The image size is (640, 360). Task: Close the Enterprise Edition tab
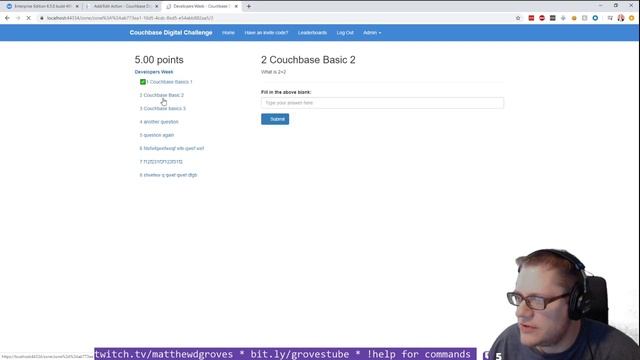tap(77, 6)
